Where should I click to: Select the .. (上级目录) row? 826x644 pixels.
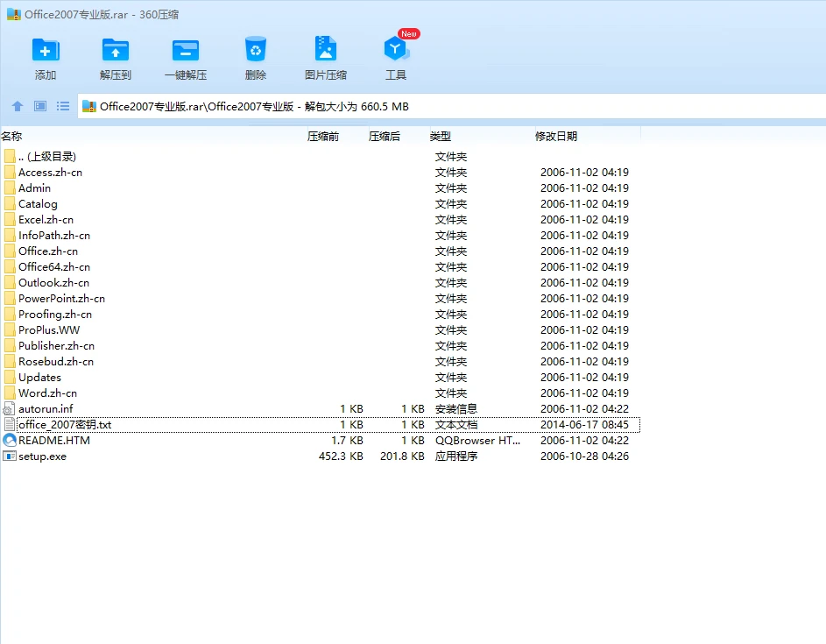coord(321,157)
